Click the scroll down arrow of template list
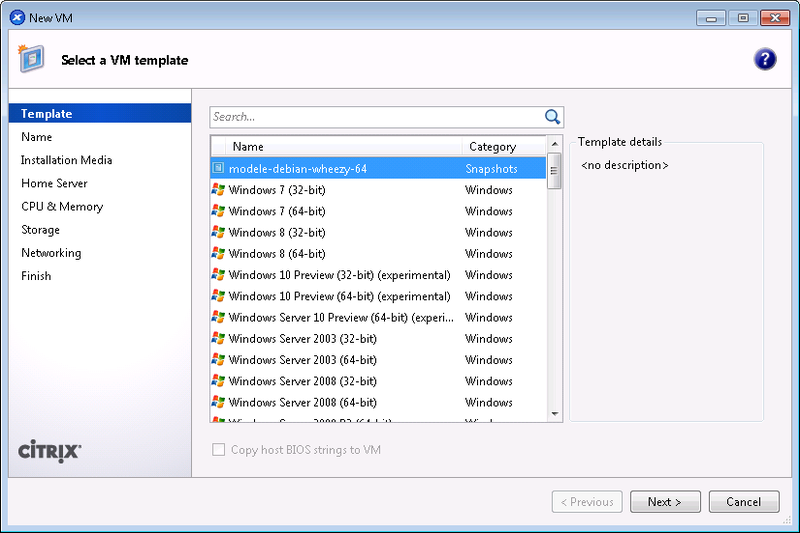Image resolution: width=800 pixels, height=533 pixels. [x=555, y=414]
